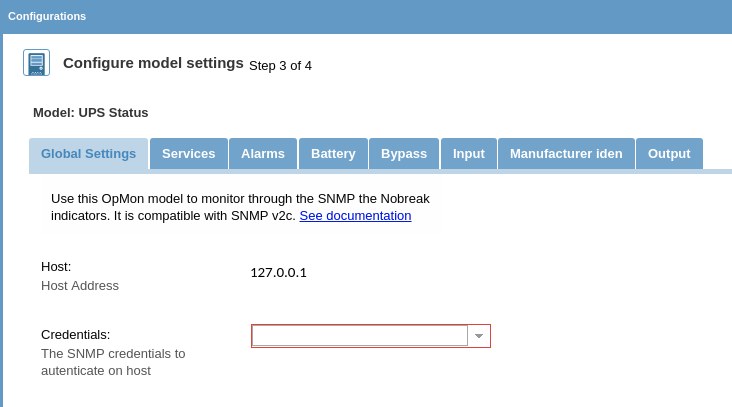The height and width of the screenshot is (407, 732).
Task: Click the Configure model settings heading
Action: click(x=153, y=63)
